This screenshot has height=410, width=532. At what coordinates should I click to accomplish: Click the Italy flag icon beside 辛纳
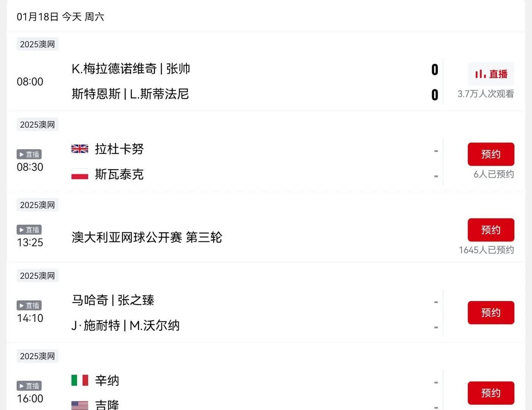[x=80, y=380]
